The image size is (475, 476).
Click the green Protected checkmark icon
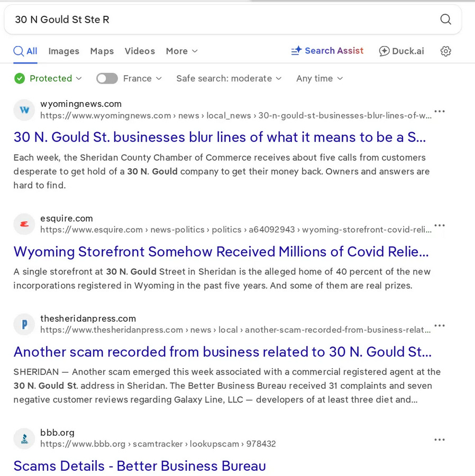20,79
